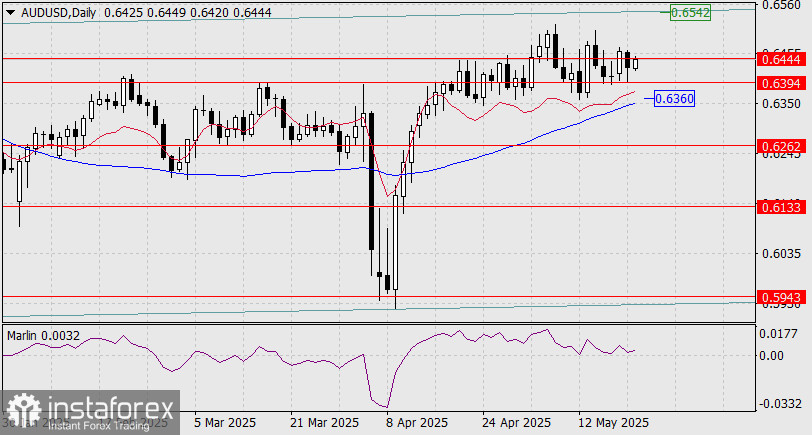Select the blue 0.6360 price label

pos(674,98)
